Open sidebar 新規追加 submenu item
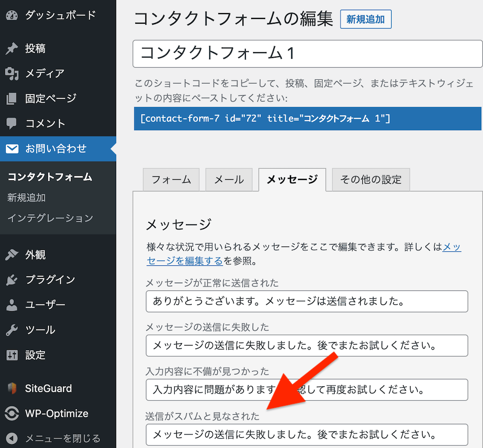 coord(27,198)
